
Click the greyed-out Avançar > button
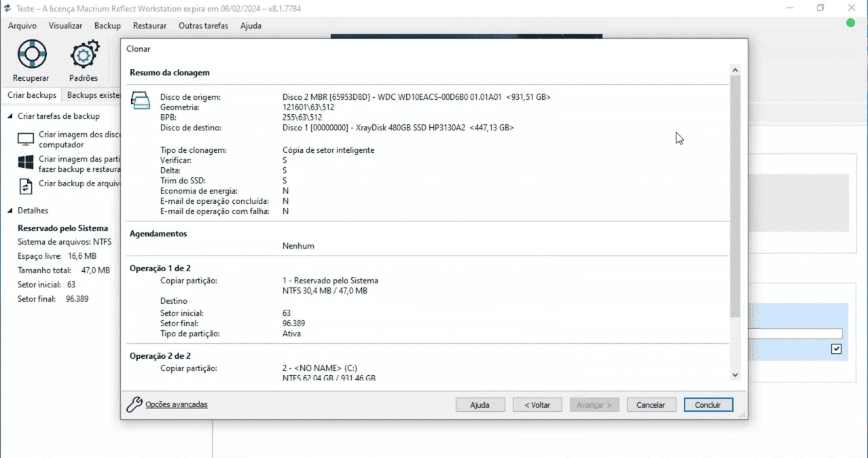(x=594, y=404)
